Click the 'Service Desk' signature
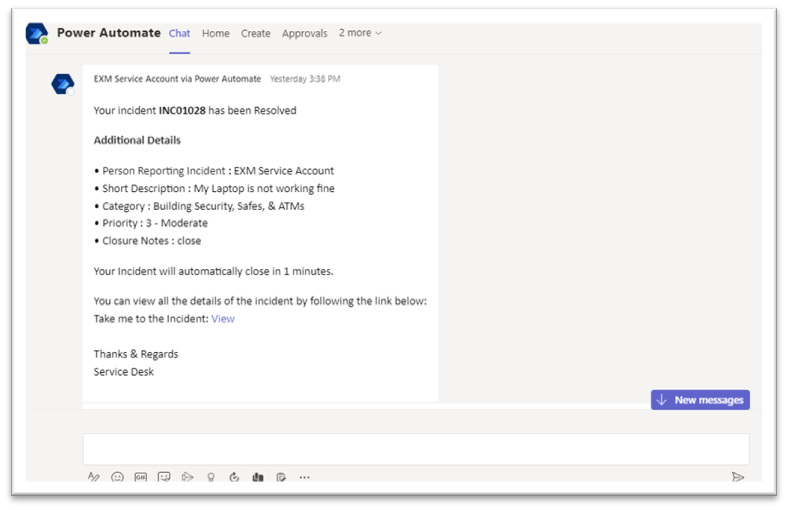The width and height of the screenshot is (788, 510). pyautogui.click(x=124, y=372)
